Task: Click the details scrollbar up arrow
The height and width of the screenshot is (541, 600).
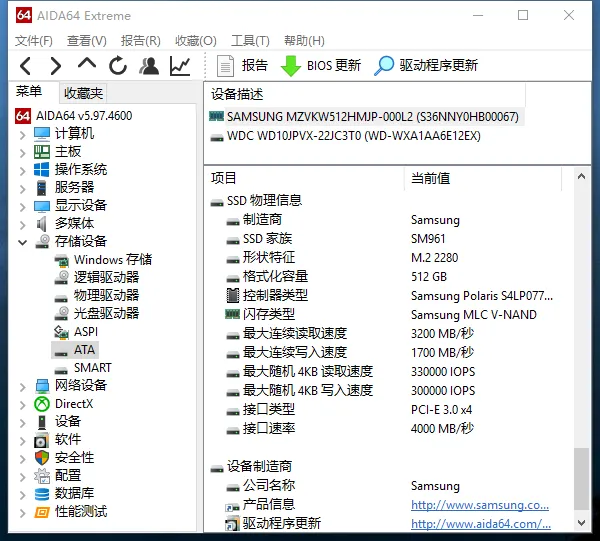Action: [581, 176]
